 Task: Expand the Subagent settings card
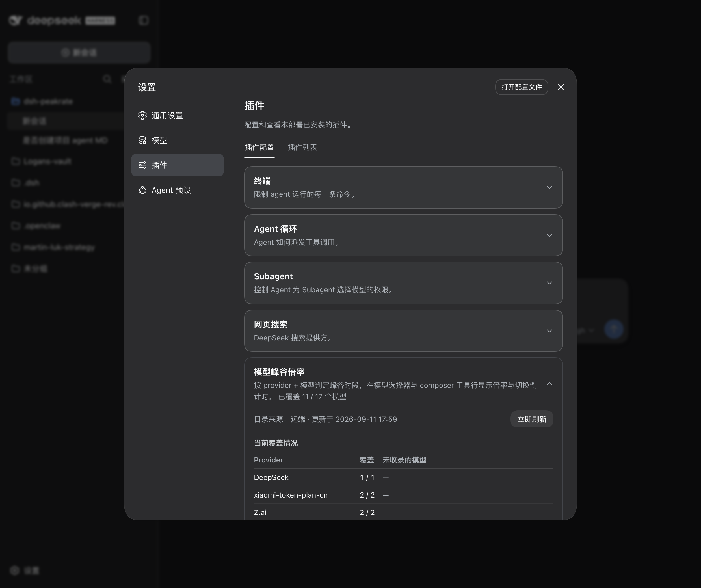[404, 283]
